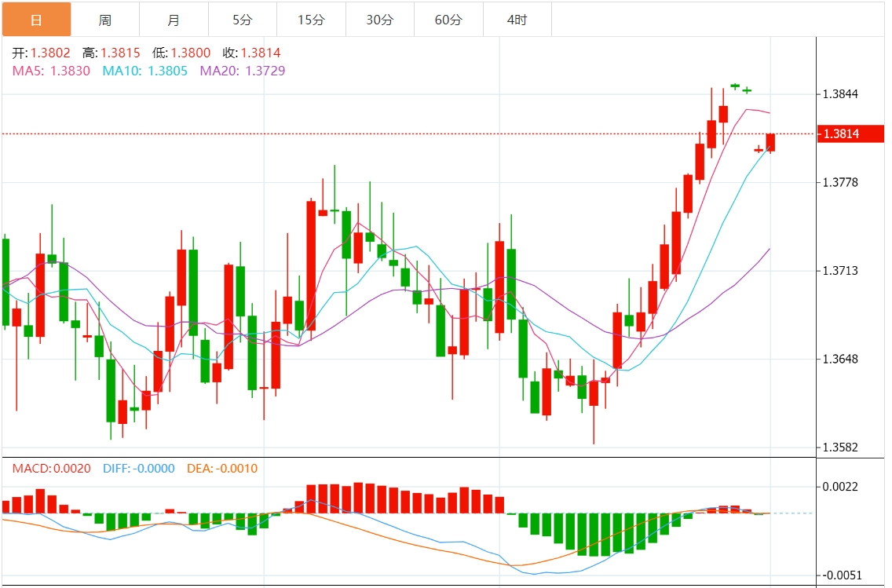Click the 1.3713 price axis label
This screenshot has height=588, width=892.
click(x=840, y=271)
